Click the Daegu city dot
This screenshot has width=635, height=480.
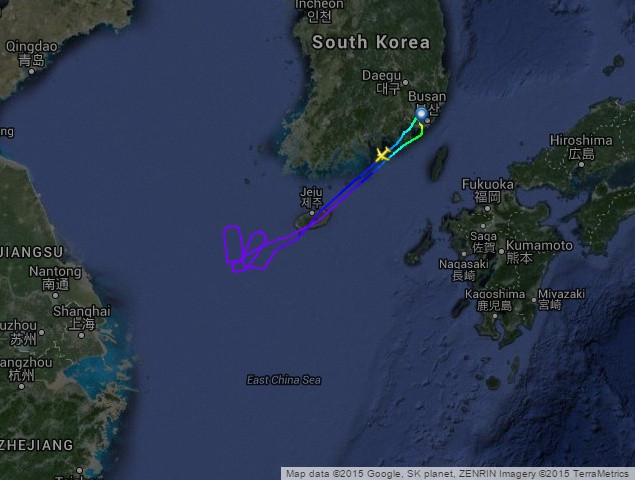[405, 82]
